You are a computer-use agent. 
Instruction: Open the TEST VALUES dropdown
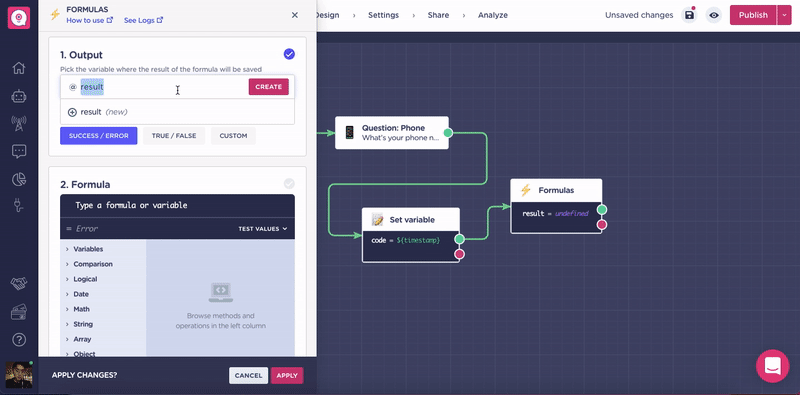click(263, 229)
